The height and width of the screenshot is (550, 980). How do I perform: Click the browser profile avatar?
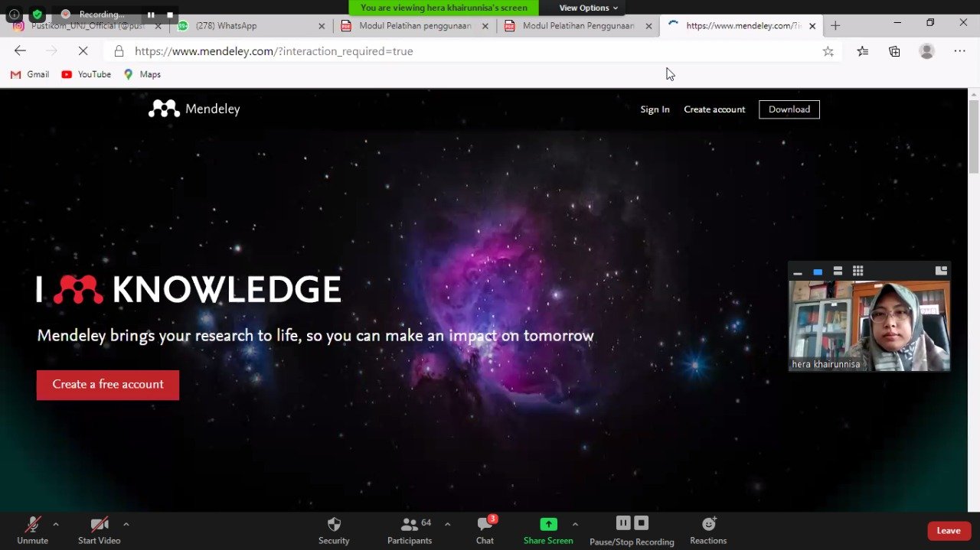point(926,51)
